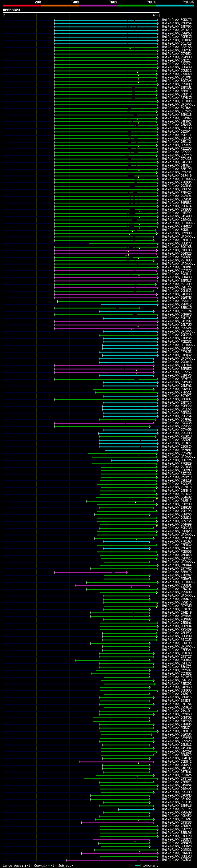197x868 pixels.
Task: Select the UniRef100_C4J449 label
Action: [x=176, y=176]
